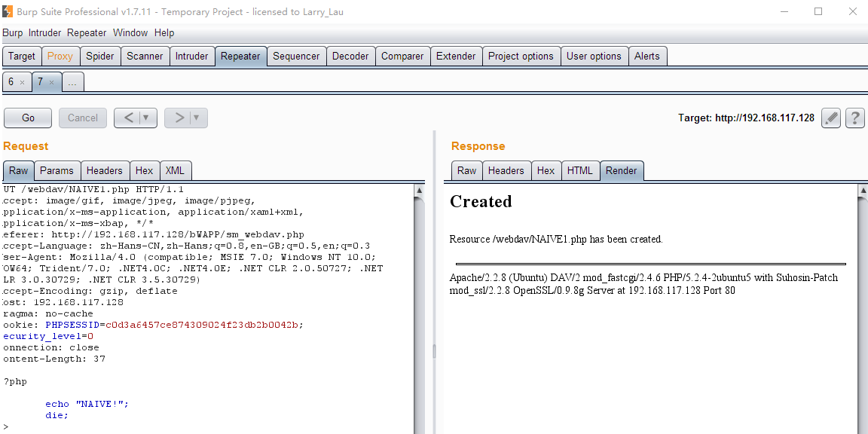
Task: Switch to the Spider tab
Action: click(x=100, y=57)
